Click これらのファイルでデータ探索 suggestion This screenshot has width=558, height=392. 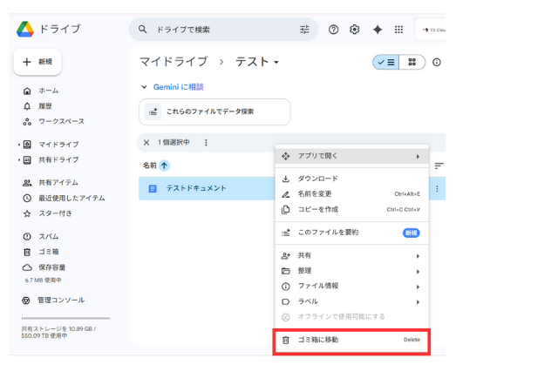[214, 112]
